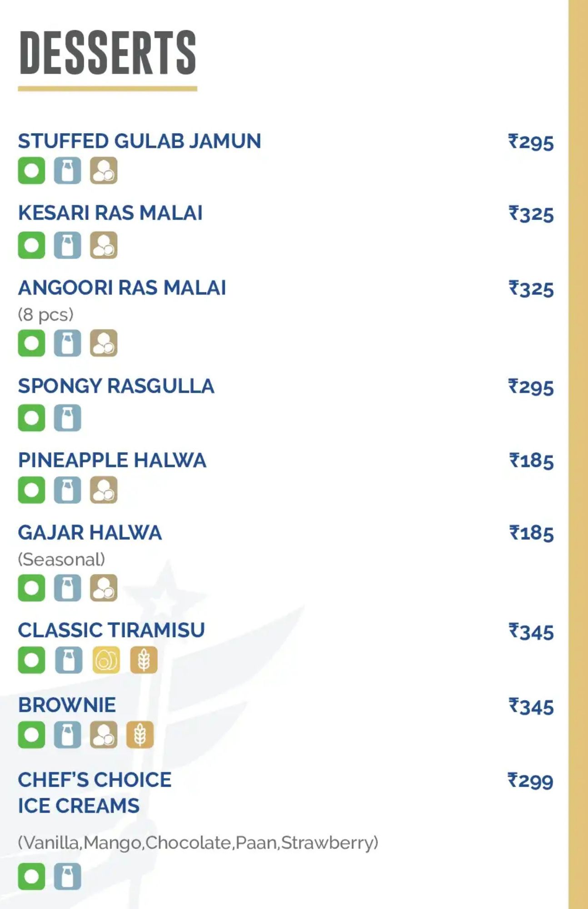
Task: Click the milk bottle icon under Chef's Choice Ice Creams
Action: point(67,876)
